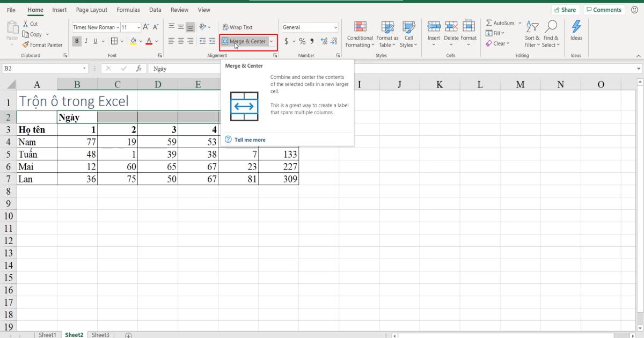Open the Merge & Center dropdown arrow
This screenshot has height=338, width=644.
pyautogui.click(x=271, y=41)
